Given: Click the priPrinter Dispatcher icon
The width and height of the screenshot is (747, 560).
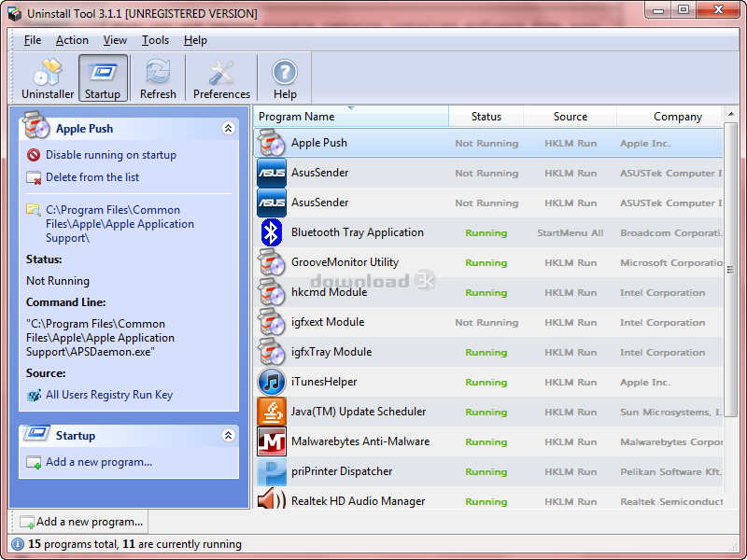Looking at the screenshot, I should coord(272,471).
